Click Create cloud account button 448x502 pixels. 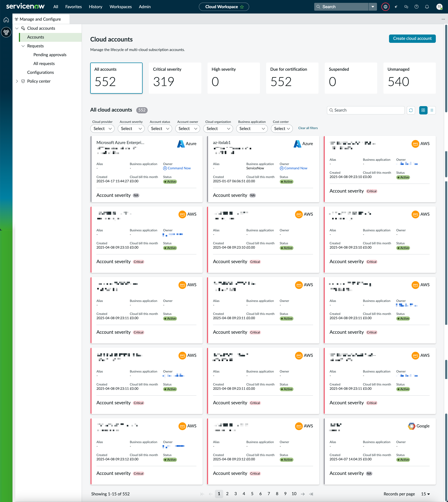(x=412, y=38)
